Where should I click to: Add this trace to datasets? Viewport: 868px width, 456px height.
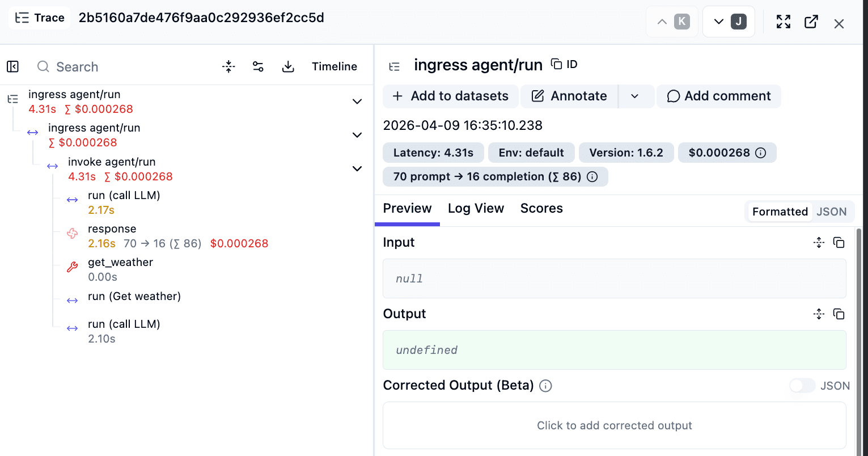point(450,96)
